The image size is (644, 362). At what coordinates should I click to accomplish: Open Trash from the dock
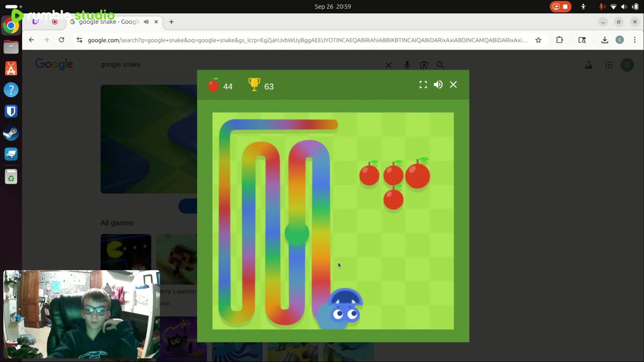coord(11,176)
